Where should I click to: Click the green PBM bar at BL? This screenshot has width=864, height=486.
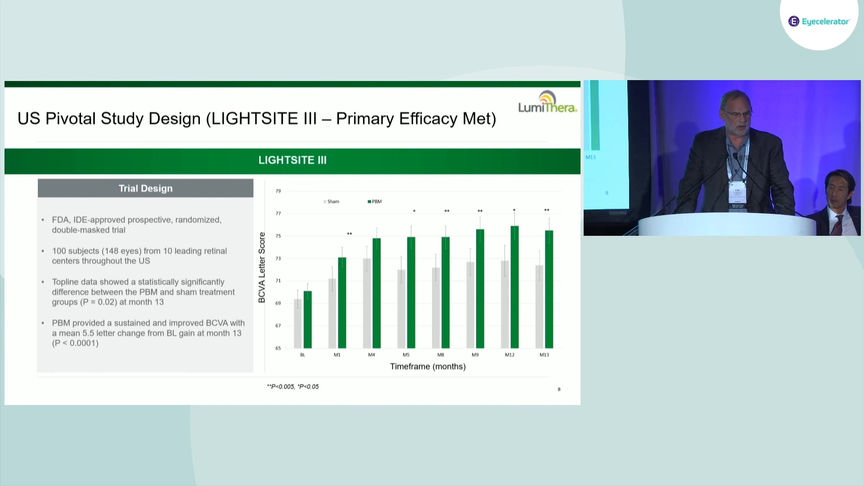click(307, 320)
